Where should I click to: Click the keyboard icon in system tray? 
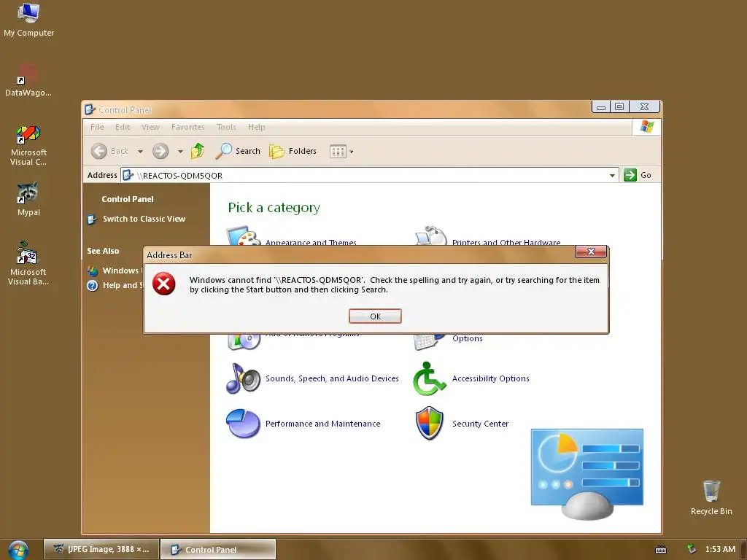(x=661, y=550)
